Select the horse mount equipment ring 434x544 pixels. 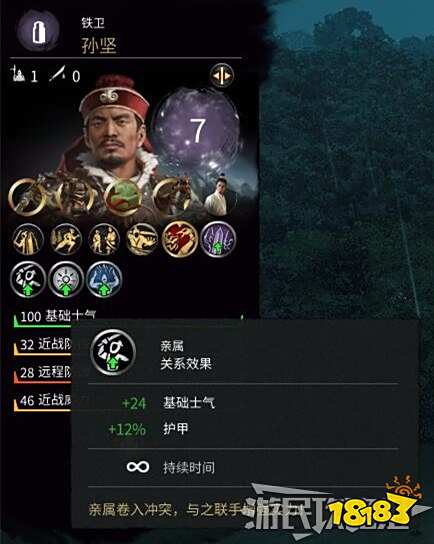[x=172, y=197]
